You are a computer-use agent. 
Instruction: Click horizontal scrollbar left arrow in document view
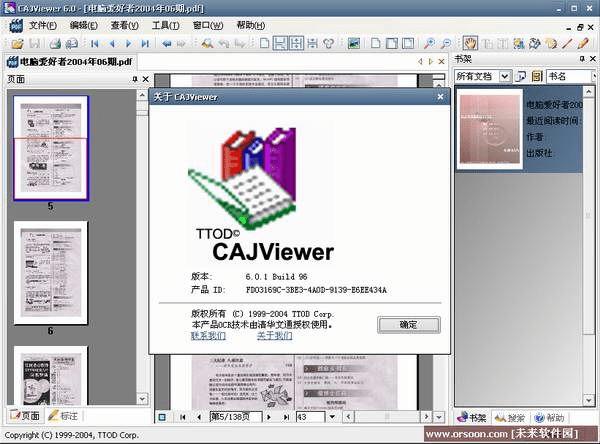click(348, 416)
